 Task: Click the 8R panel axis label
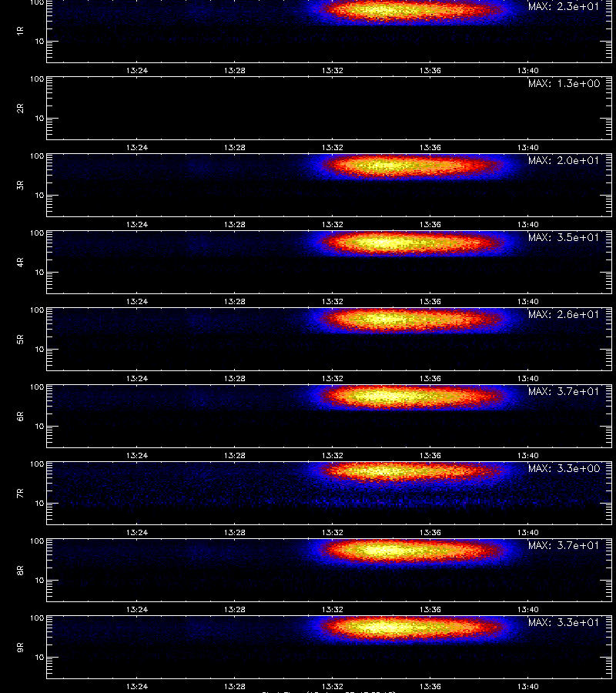click(x=20, y=570)
